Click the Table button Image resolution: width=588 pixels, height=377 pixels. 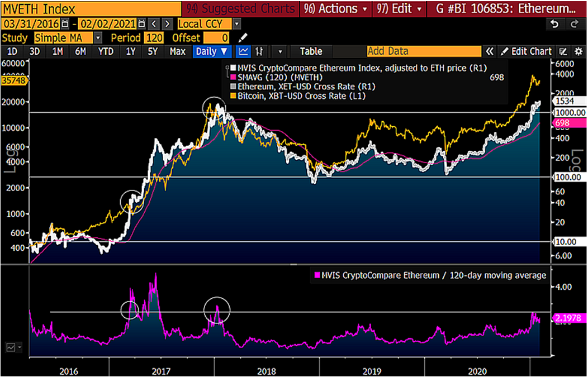[x=311, y=51]
